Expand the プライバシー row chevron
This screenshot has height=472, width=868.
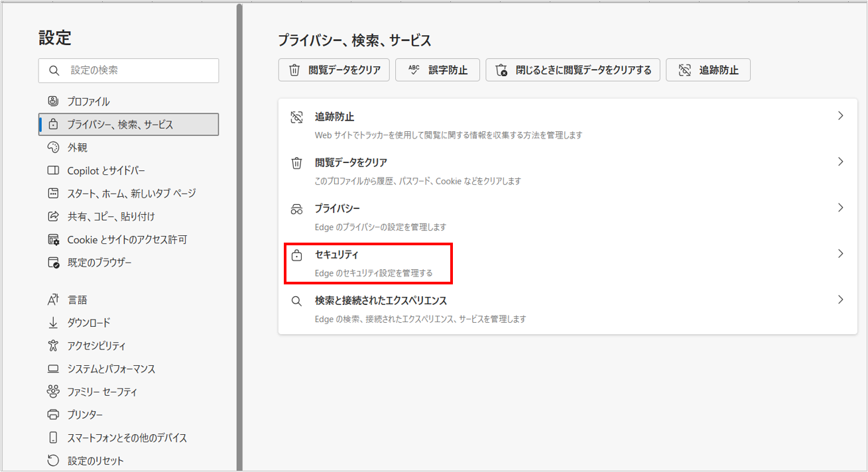tap(841, 207)
